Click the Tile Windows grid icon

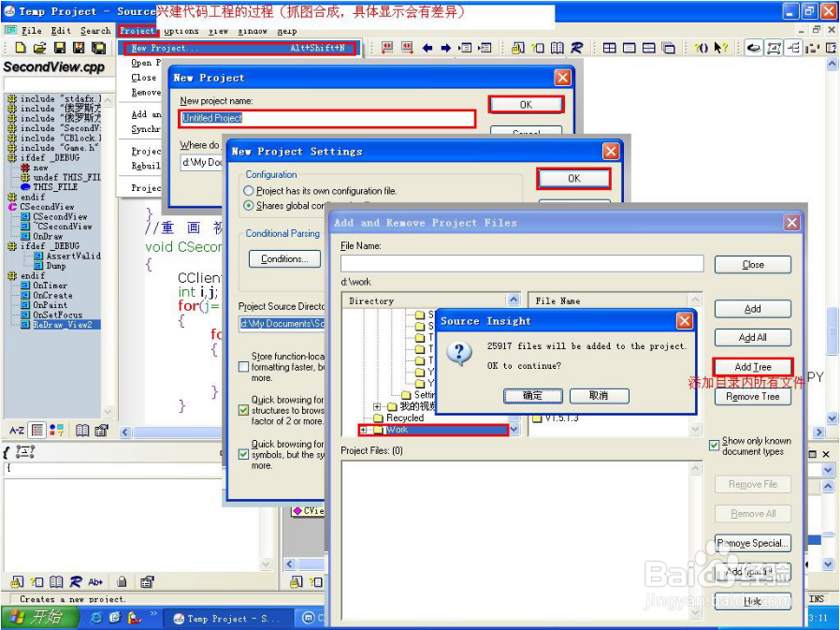(x=609, y=49)
